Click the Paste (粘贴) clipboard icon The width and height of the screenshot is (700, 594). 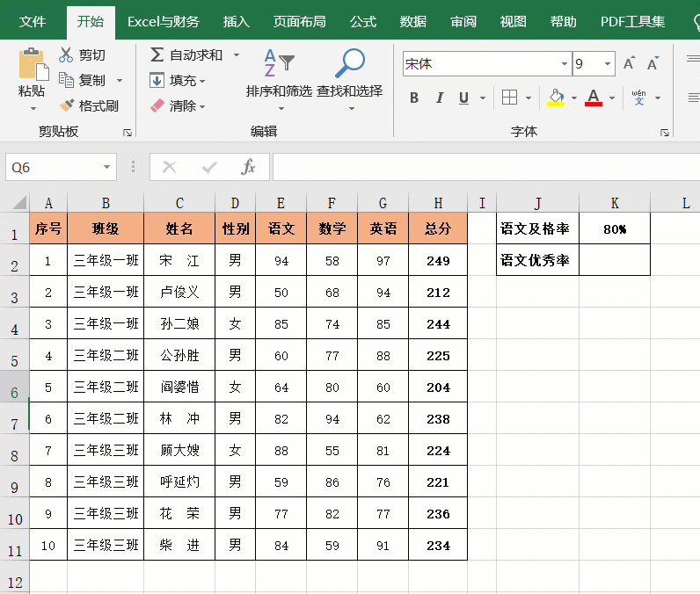coord(32,65)
